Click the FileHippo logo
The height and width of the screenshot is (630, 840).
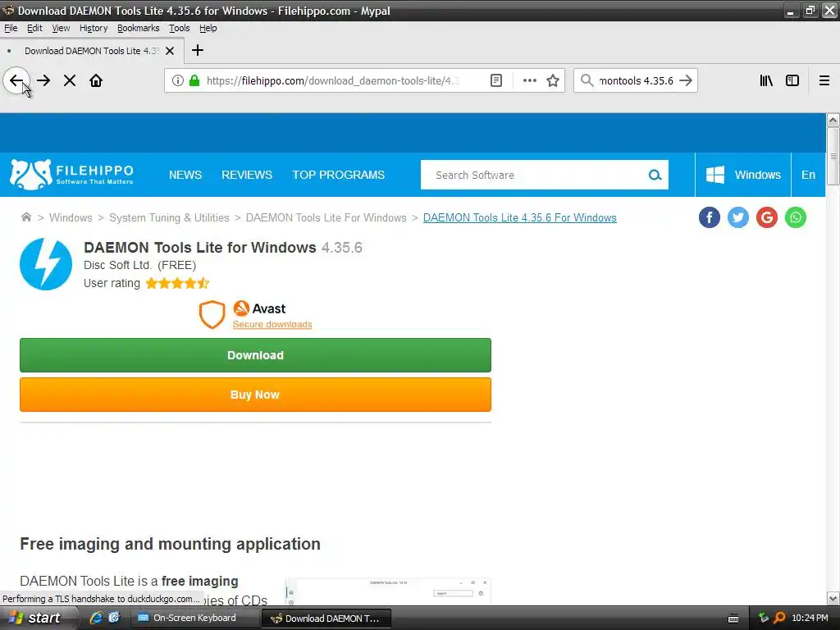(72, 175)
